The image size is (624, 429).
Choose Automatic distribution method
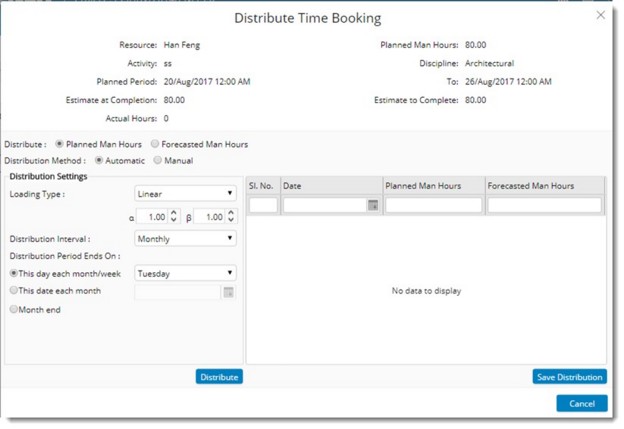coord(99,160)
